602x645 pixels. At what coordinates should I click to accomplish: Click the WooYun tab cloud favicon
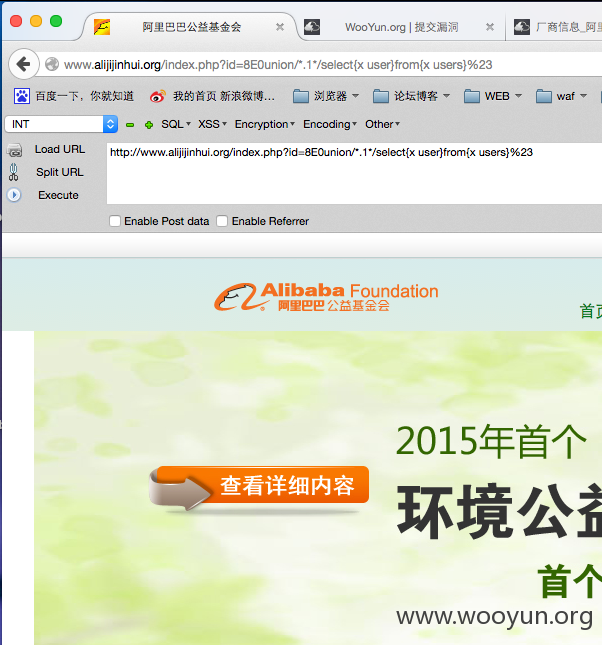coord(312,27)
